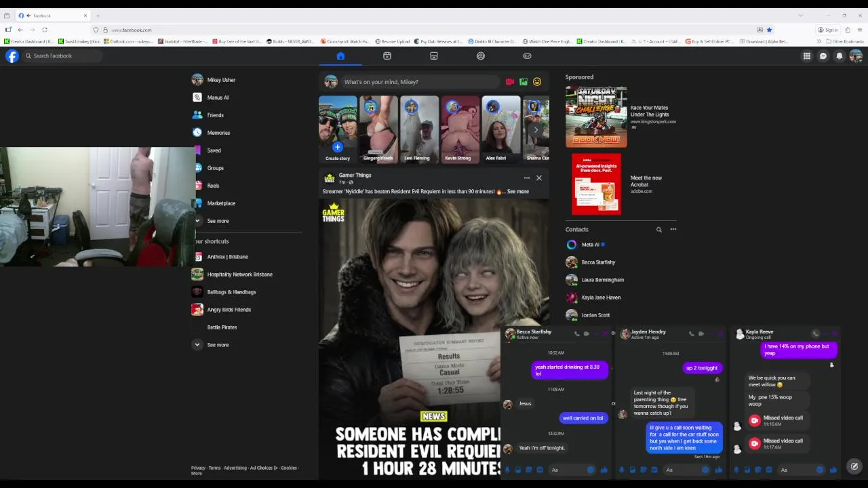Choose Feeling/activity emoji in composer
This screenshot has height=488, width=868.
click(x=537, y=82)
